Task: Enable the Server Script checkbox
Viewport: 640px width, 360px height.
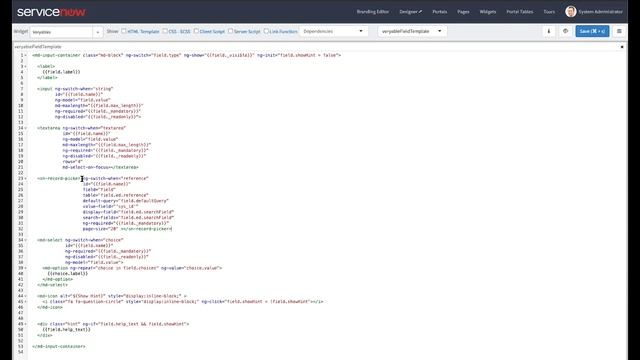Action: [231, 31]
